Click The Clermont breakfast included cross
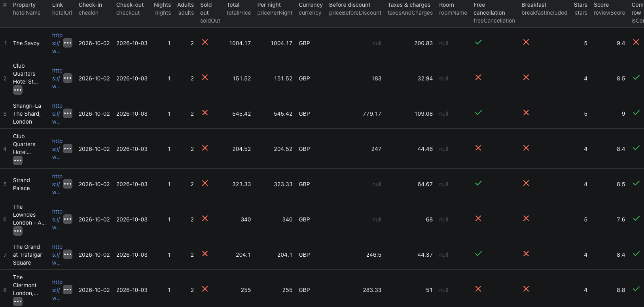The width and height of the screenshot is (644, 307). 526,289
